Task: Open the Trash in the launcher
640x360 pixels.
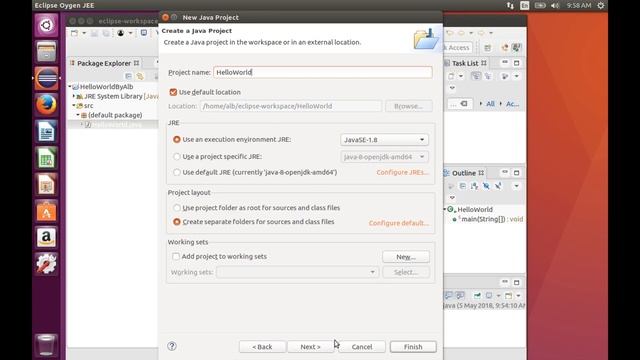Action: pos(46,345)
